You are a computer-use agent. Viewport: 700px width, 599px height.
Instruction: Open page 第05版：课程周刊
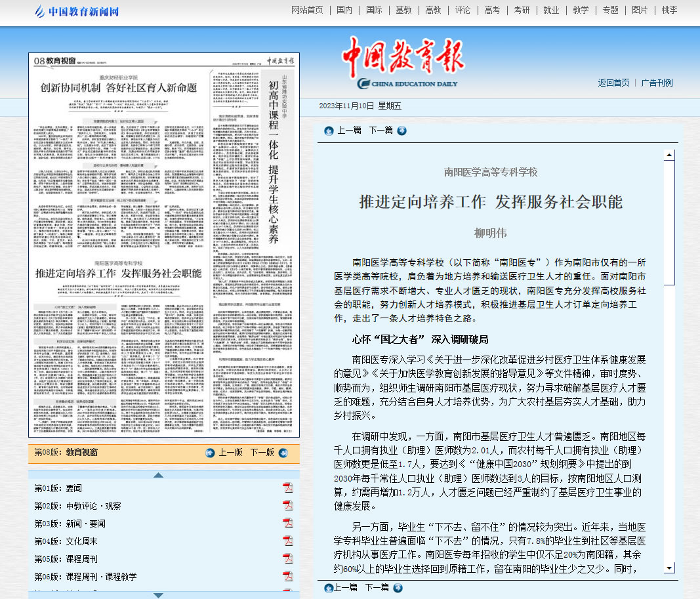(66, 559)
